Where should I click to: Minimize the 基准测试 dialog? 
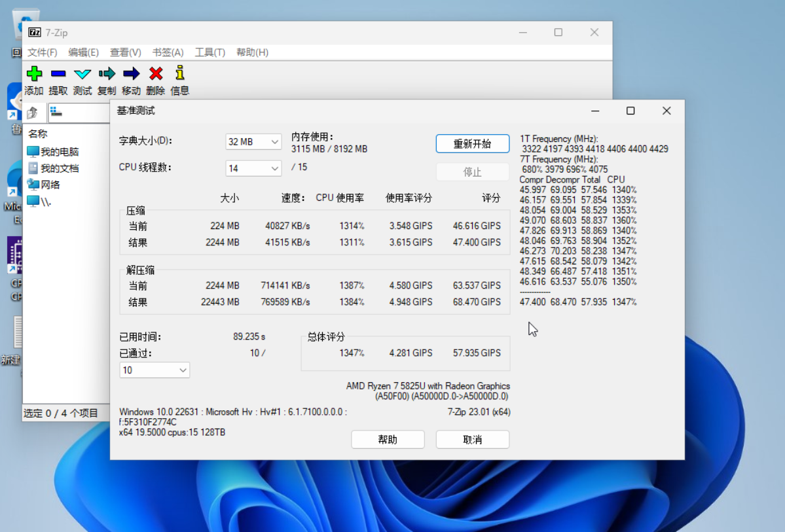595,111
